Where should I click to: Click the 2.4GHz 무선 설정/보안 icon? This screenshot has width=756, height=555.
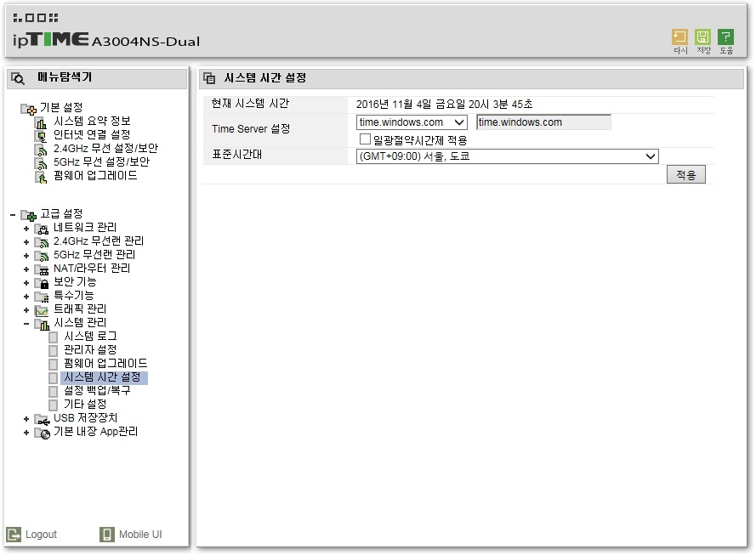(x=41, y=150)
